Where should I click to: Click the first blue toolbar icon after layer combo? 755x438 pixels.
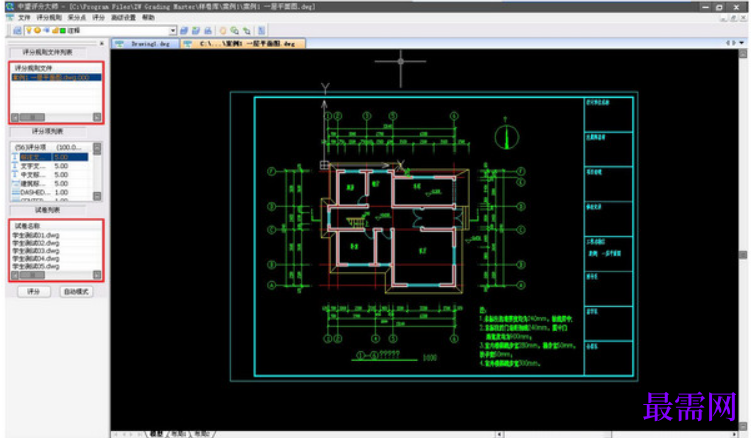(x=184, y=31)
